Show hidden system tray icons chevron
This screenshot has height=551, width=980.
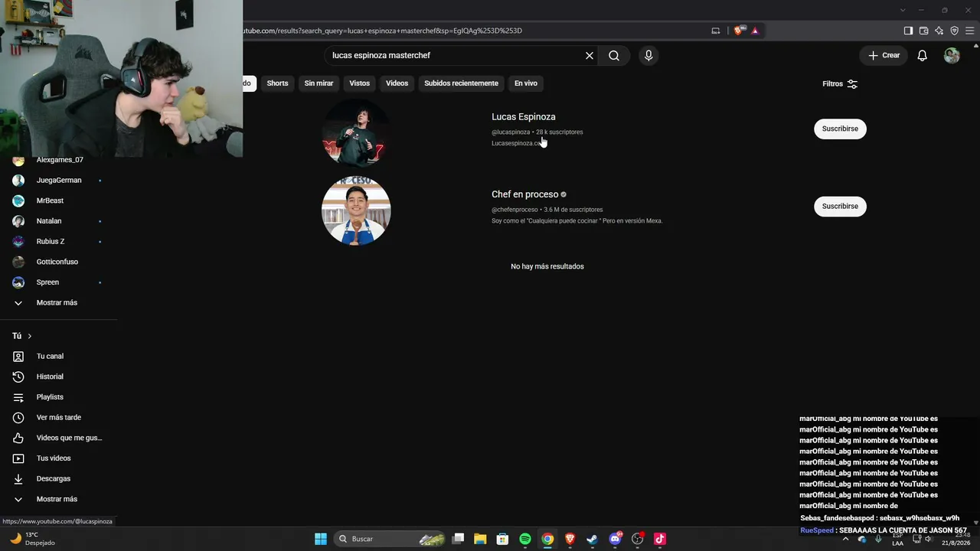coord(845,539)
